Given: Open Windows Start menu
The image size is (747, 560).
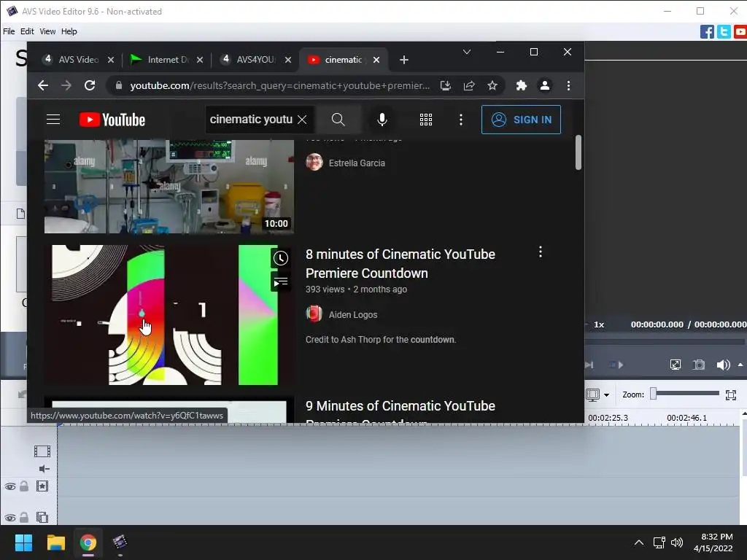Looking at the screenshot, I should [23, 542].
